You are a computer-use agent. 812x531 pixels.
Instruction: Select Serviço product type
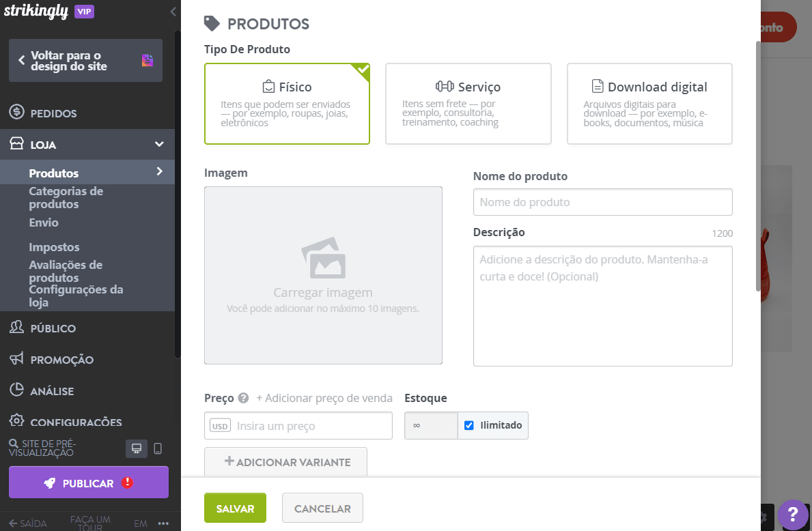tap(468, 104)
